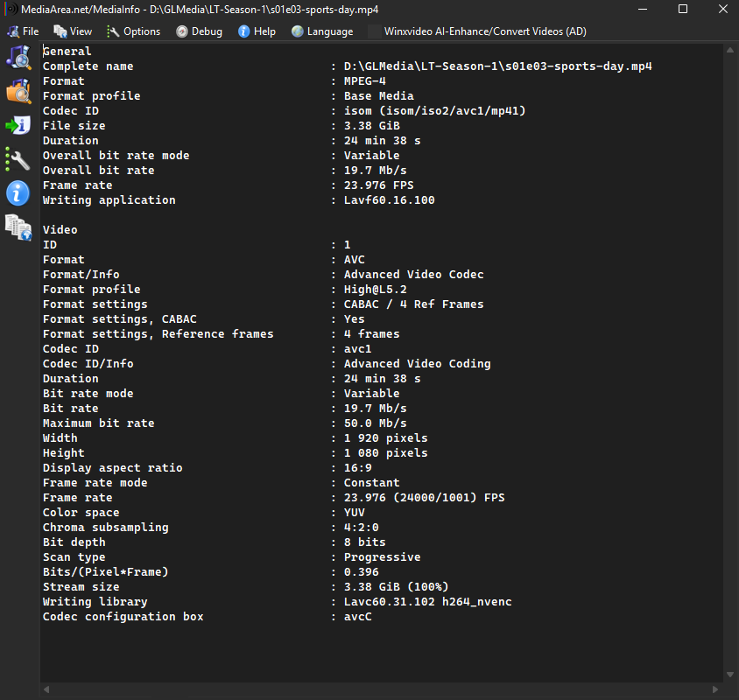Viewport: 739px width, 700px height.
Task: Select the 4:2:0 value
Action: click(362, 528)
